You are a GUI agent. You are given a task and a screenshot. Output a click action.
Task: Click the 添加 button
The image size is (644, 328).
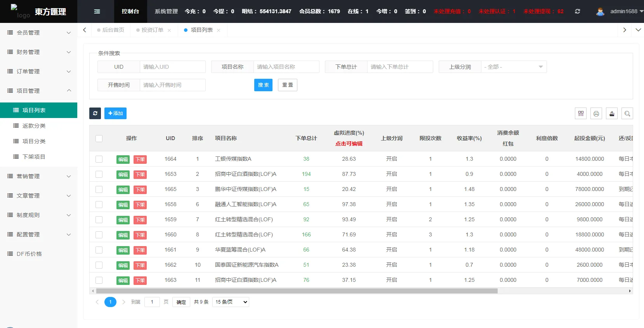[115, 113]
